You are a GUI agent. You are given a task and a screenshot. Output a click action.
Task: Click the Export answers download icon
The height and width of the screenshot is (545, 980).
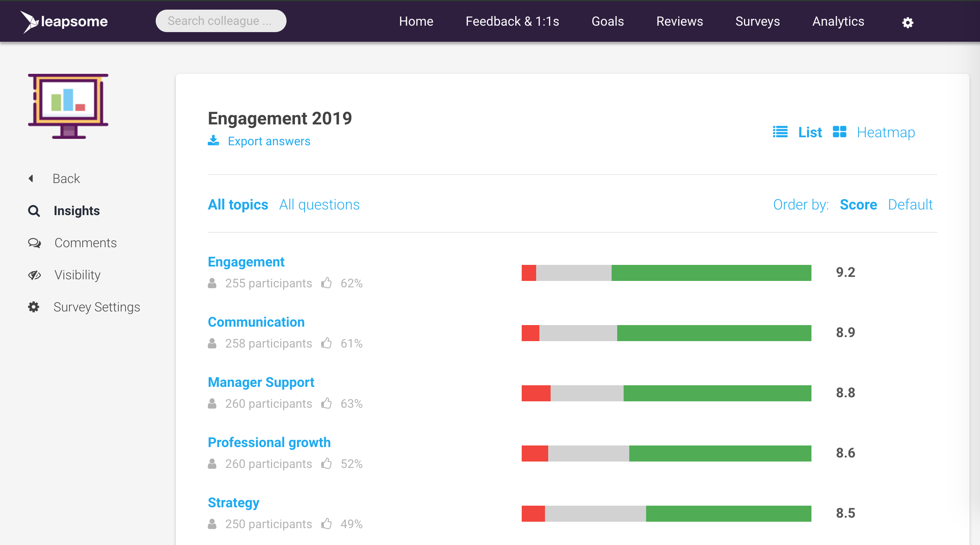coord(213,140)
